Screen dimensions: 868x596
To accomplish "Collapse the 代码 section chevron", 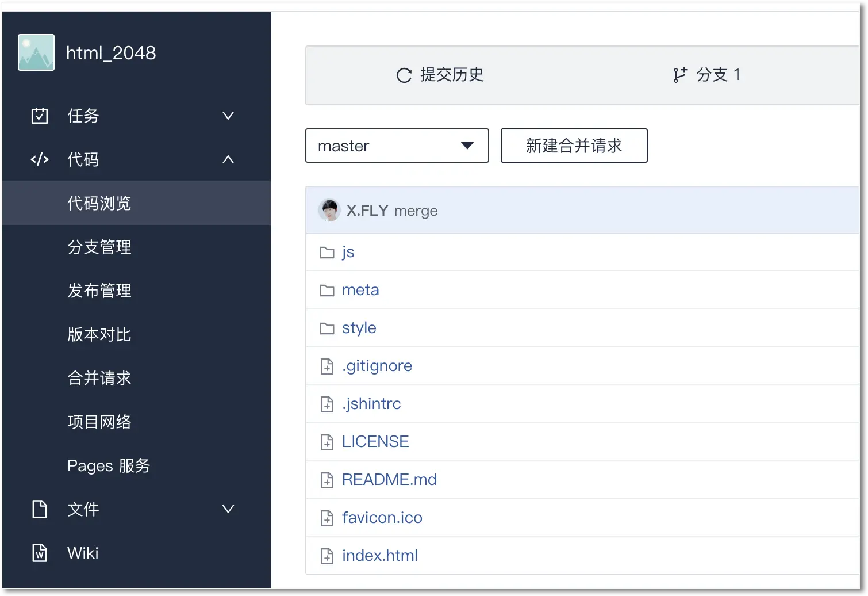I will click(x=228, y=159).
